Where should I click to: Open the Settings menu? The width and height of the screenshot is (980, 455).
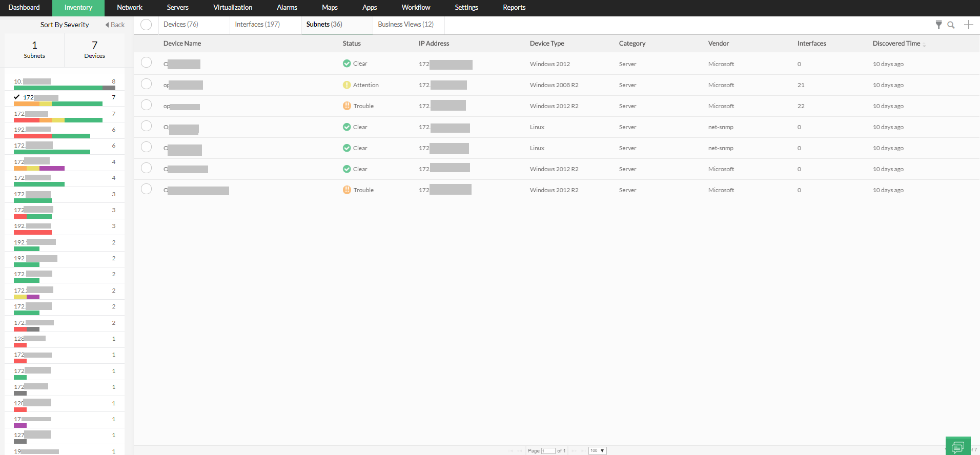click(x=466, y=8)
